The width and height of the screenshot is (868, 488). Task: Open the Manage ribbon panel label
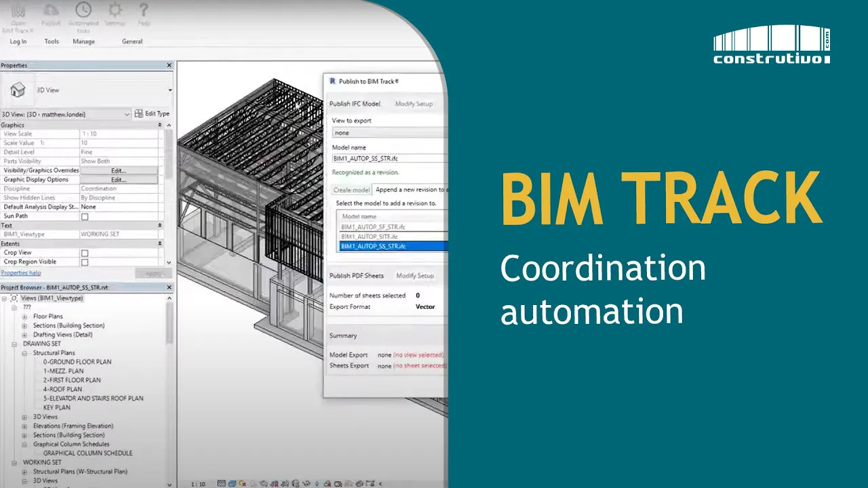pos(83,41)
